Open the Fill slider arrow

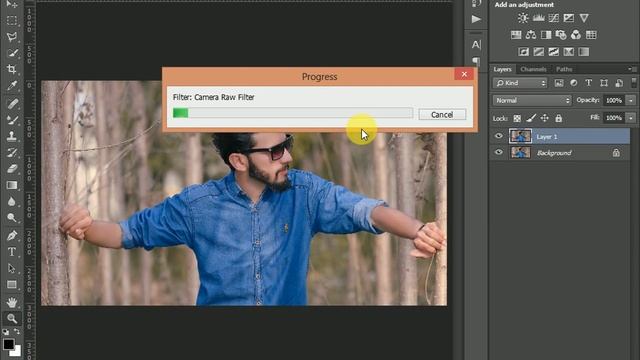click(x=631, y=118)
